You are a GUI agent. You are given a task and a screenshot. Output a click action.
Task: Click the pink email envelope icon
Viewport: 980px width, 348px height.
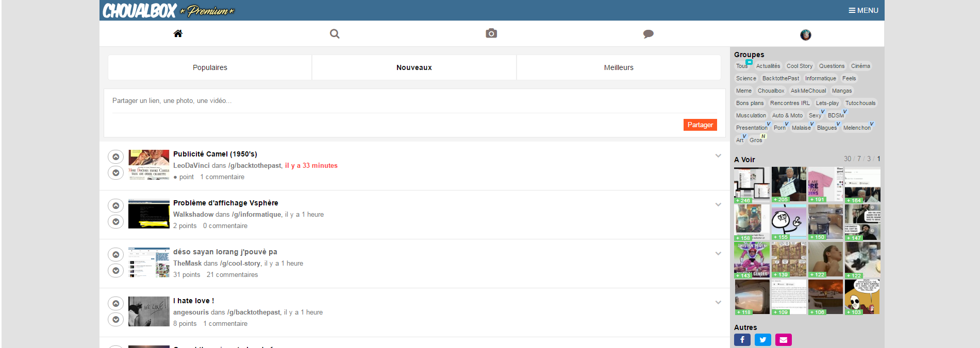click(783, 340)
